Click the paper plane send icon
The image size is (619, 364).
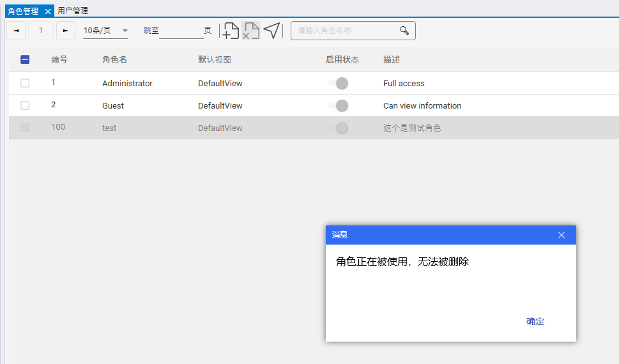pos(272,31)
